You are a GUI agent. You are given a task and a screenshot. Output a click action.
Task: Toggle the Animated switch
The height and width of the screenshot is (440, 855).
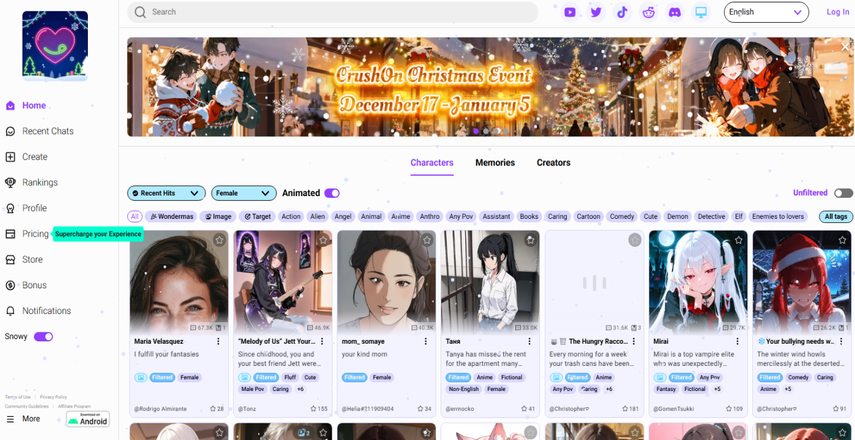332,193
